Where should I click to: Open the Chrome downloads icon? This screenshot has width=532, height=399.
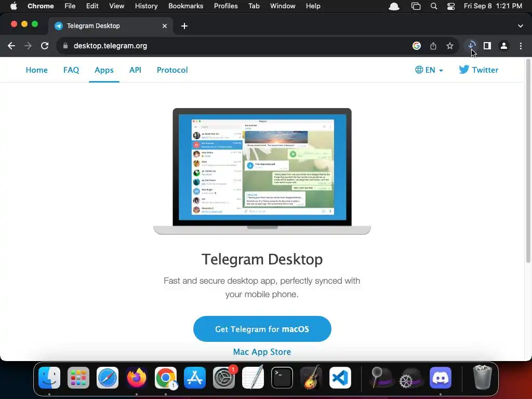(471, 46)
